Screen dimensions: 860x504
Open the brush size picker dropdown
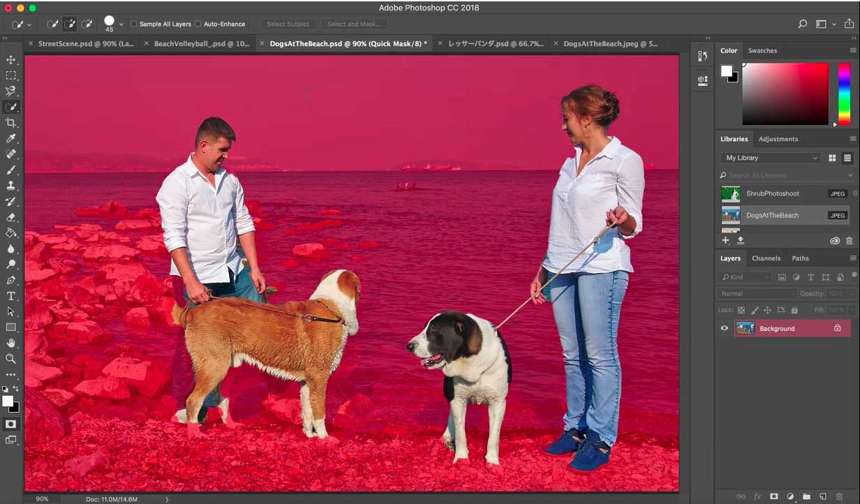coord(121,24)
